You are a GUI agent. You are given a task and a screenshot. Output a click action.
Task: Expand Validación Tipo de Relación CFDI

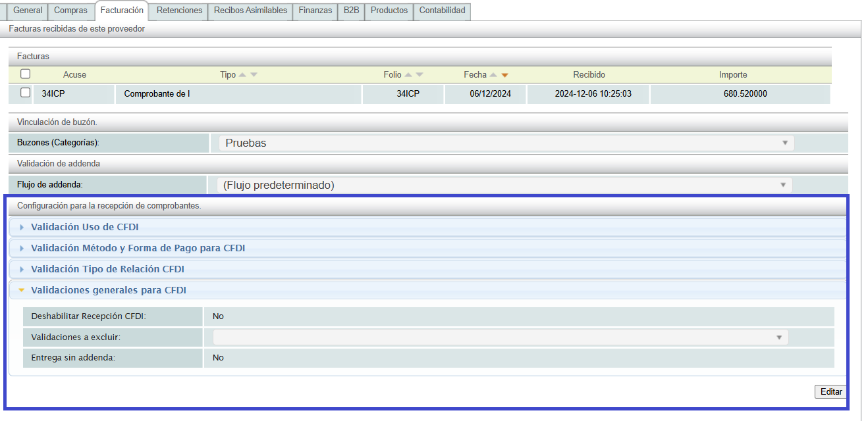pyautogui.click(x=107, y=269)
